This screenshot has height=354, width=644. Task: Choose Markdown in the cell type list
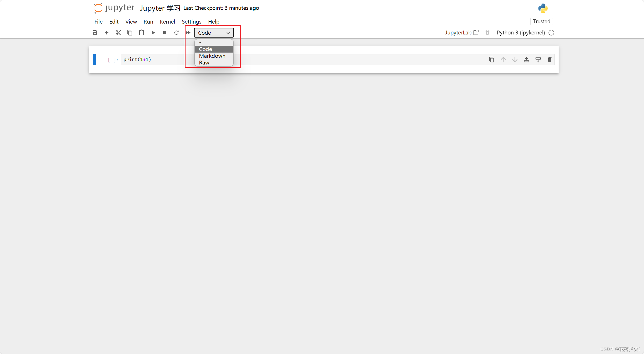point(214,56)
